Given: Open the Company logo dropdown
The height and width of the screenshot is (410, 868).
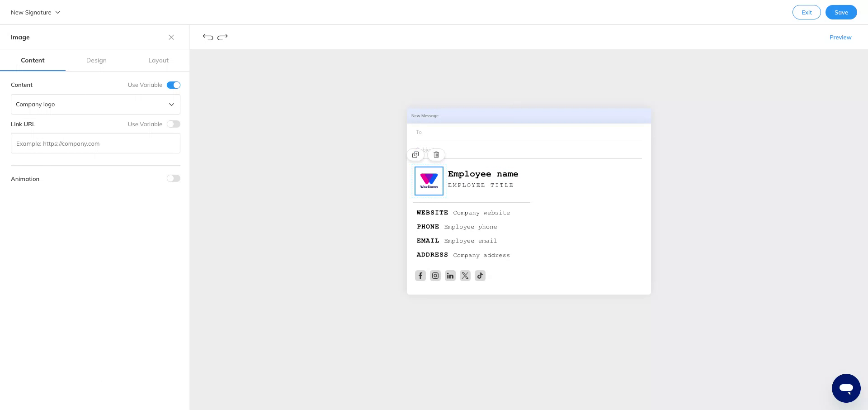Looking at the screenshot, I should (95, 104).
